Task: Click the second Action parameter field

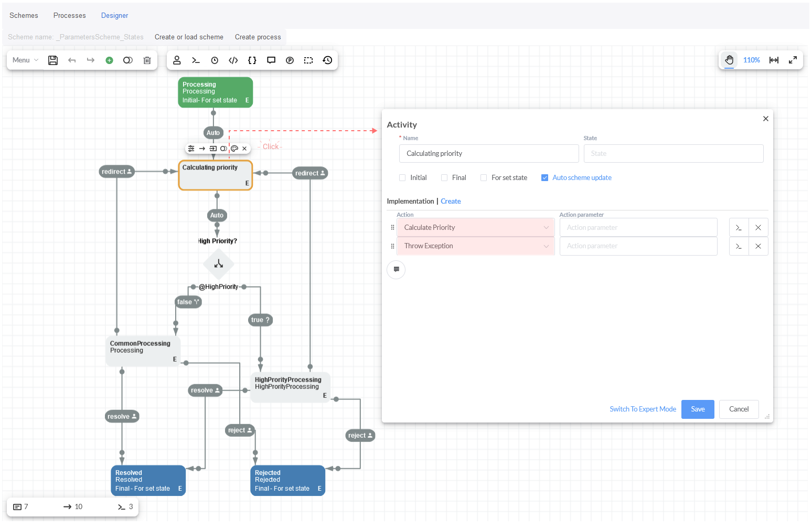Action: pyautogui.click(x=638, y=246)
